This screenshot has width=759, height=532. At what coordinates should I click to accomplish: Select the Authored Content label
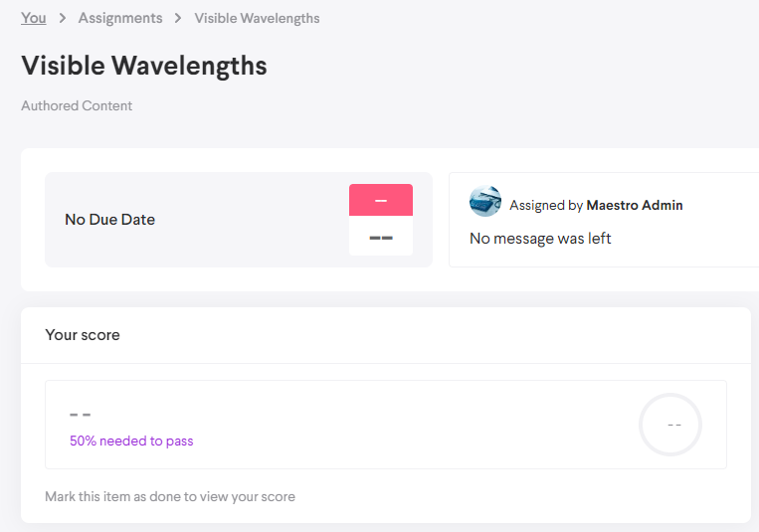coord(77,105)
